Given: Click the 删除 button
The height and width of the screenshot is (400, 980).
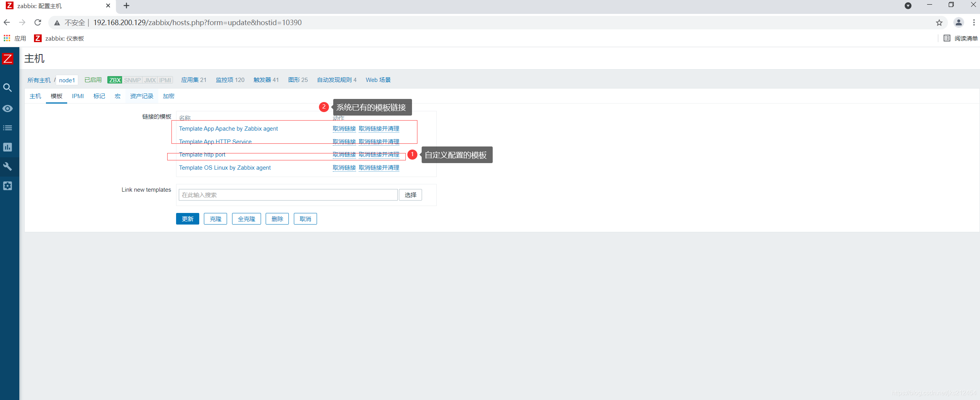Looking at the screenshot, I should tap(277, 219).
